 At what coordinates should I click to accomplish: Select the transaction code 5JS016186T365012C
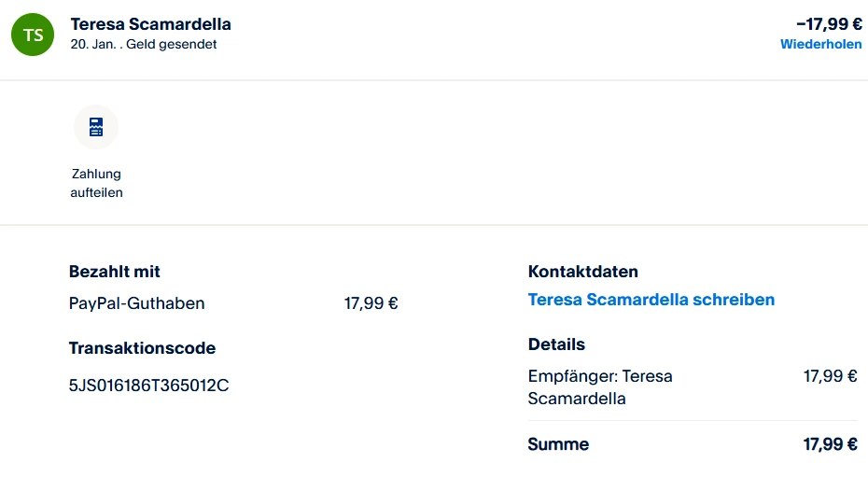pyautogui.click(x=148, y=385)
